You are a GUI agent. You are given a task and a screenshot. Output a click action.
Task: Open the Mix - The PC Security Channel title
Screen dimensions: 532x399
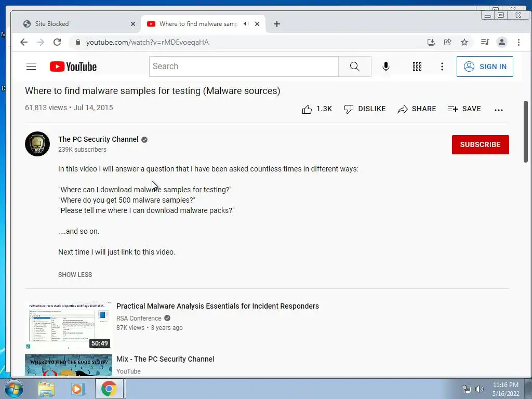coord(165,359)
